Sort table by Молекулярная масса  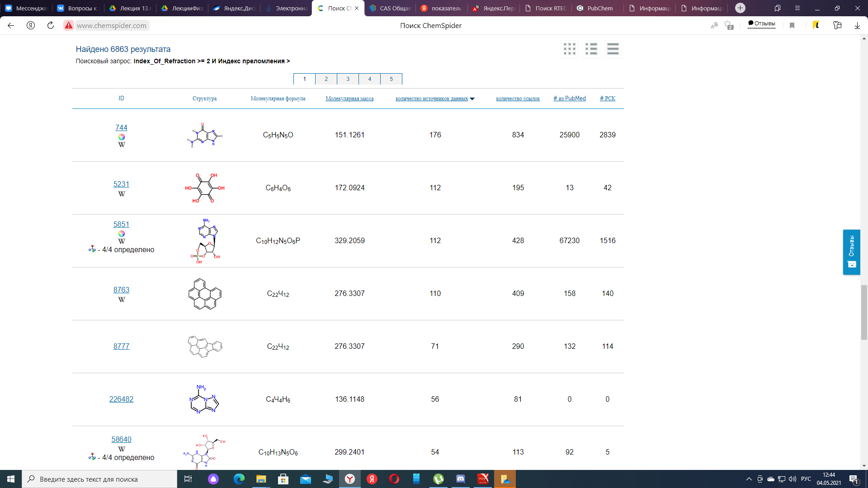tap(349, 99)
